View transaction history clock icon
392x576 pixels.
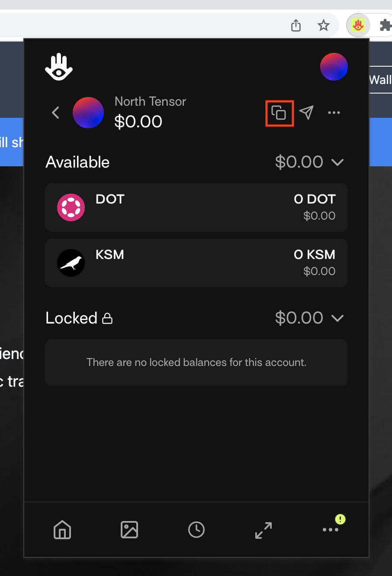coord(196,529)
